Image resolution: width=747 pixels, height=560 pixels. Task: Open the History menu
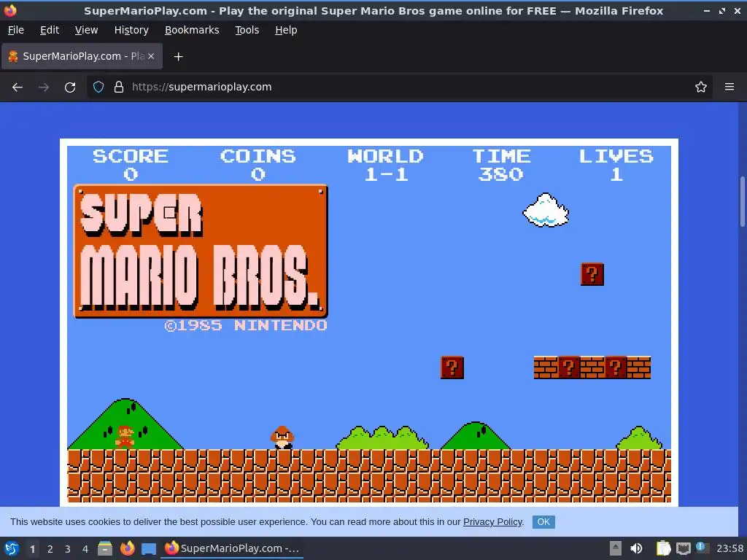(x=131, y=30)
